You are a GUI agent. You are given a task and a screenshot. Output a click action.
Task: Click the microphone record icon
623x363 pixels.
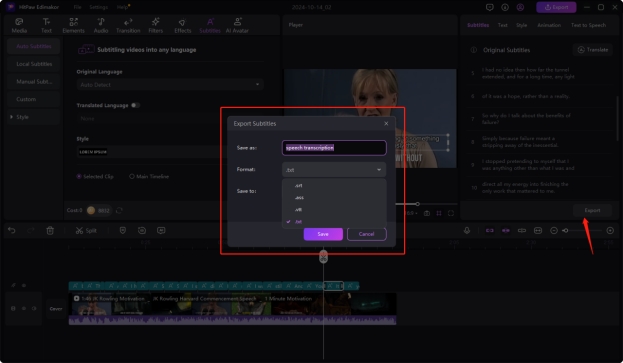[x=467, y=230]
